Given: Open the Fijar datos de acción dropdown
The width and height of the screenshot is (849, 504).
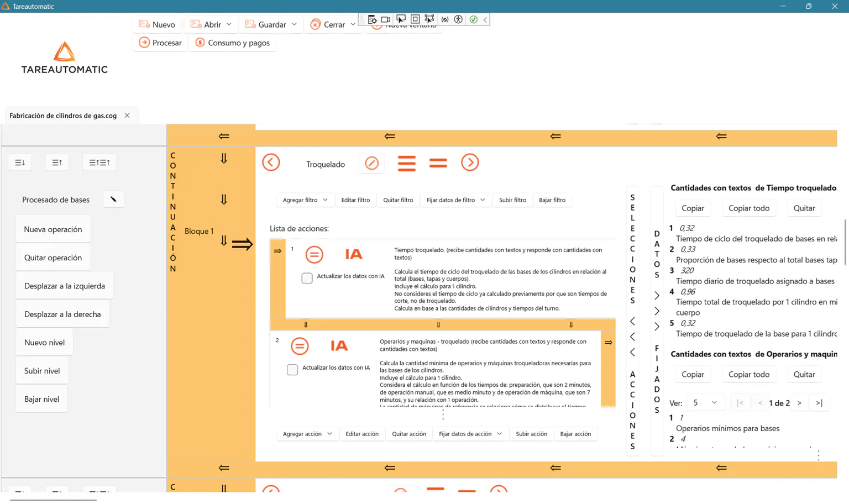Looking at the screenshot, I should coord(470,434).
